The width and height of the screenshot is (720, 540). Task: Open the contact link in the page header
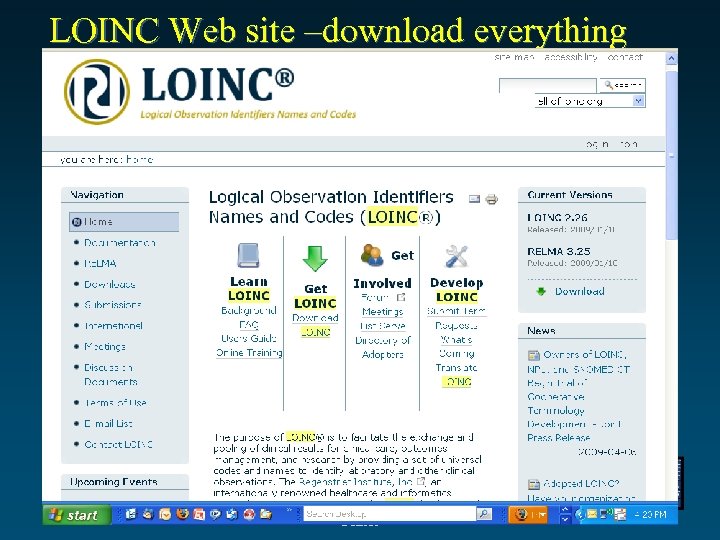pos(625,57)
